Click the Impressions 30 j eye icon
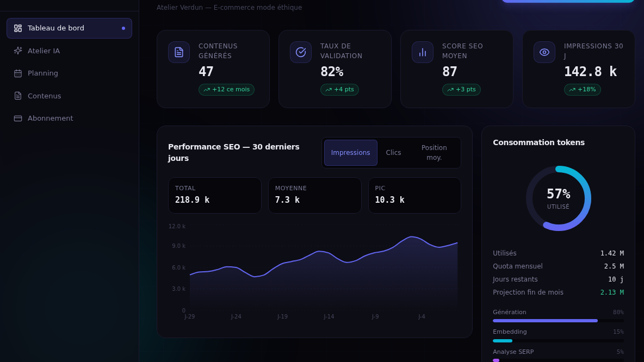Image resolution: width=644 pixels, height=362 pixels. [x=544, y=52]
